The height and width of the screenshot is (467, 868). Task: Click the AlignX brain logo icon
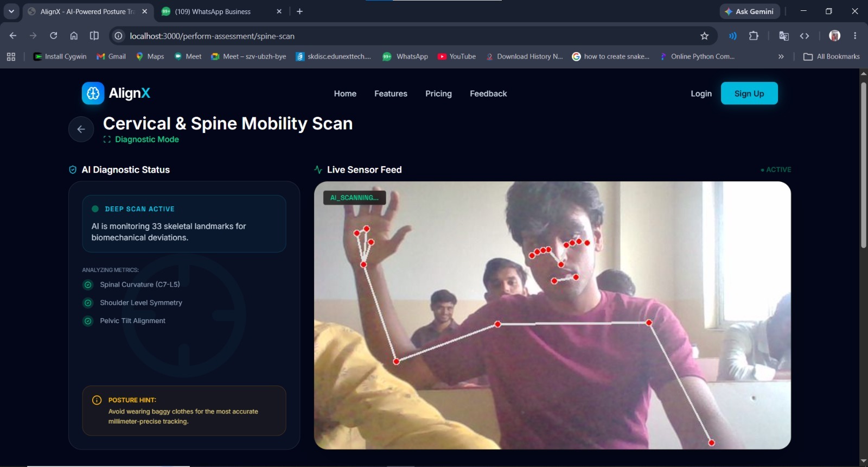click(x=93, y=93)
